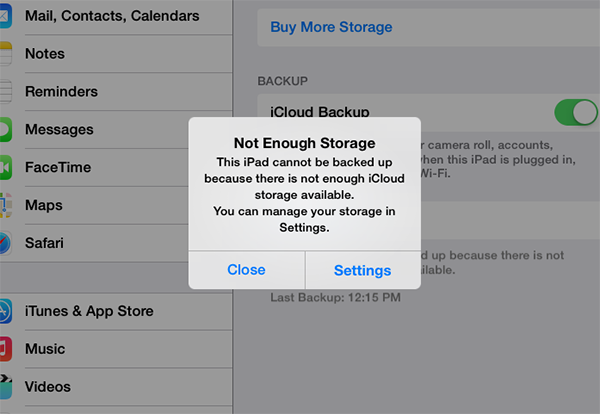
Task: Tap the Music app icon
Action: (5, 349)
